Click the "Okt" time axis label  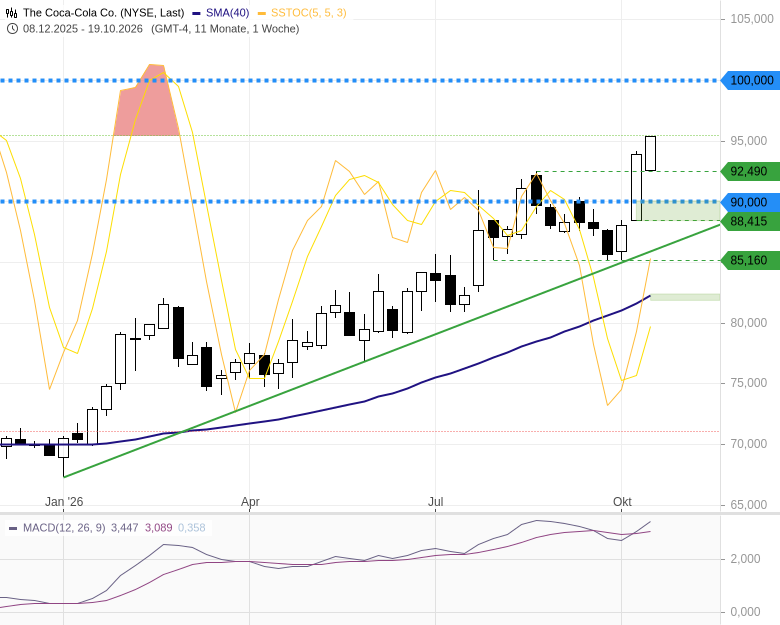622,502
